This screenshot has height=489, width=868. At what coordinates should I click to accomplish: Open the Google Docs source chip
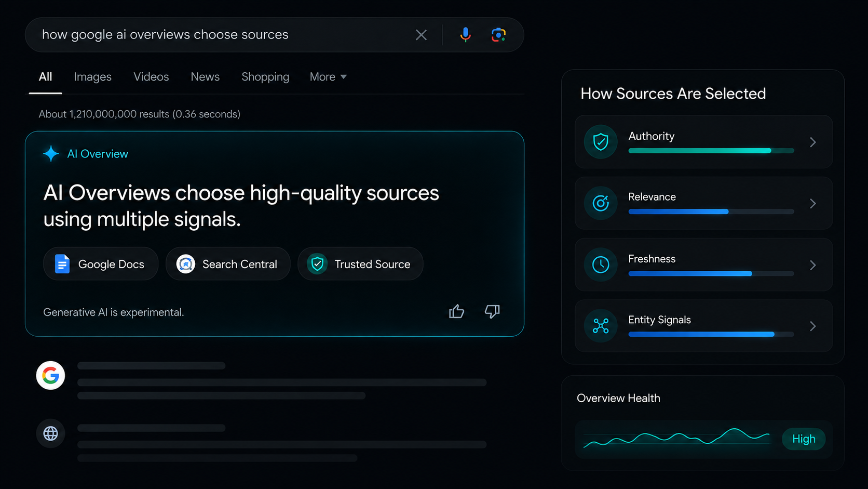point(101,264)
